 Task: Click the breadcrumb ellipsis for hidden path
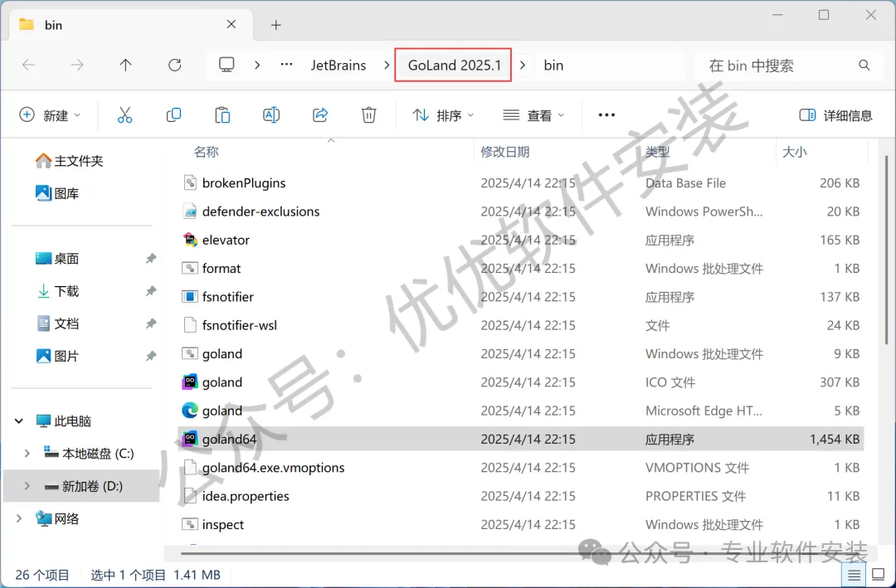pyautogui.click(x=286, y=65)
